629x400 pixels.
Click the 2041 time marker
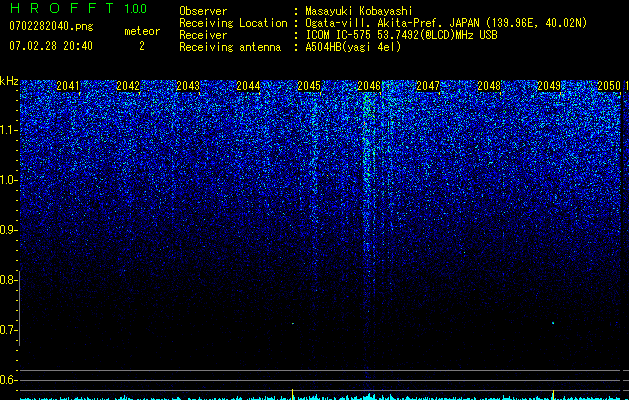tap(68, 85)
